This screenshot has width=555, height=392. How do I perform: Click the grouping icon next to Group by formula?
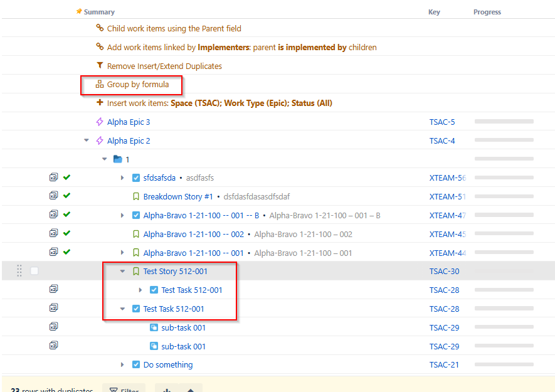(100, 84)
